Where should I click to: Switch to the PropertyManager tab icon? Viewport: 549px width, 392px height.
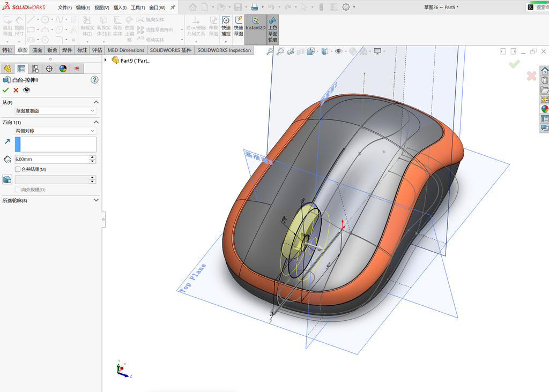tap(21, 69)
